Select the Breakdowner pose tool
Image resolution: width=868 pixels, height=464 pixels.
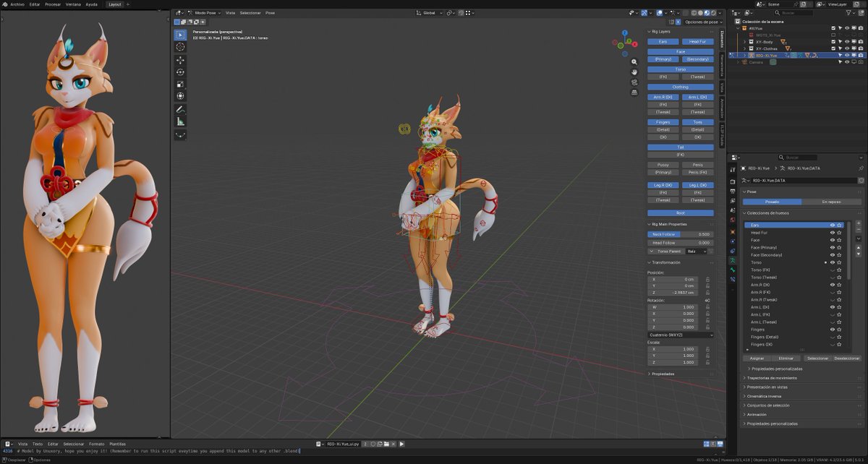180,134
